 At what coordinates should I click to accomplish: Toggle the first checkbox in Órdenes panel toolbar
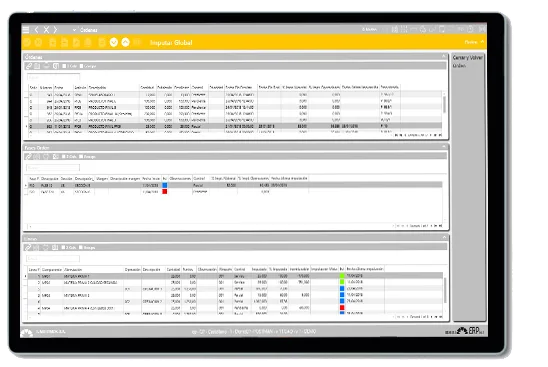point(64,66)
